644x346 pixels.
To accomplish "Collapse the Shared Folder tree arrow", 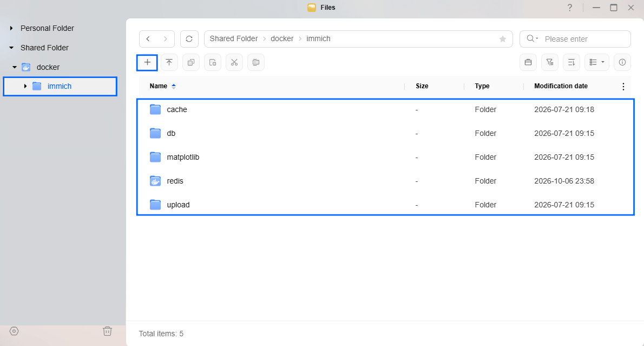I will [11, 48].
